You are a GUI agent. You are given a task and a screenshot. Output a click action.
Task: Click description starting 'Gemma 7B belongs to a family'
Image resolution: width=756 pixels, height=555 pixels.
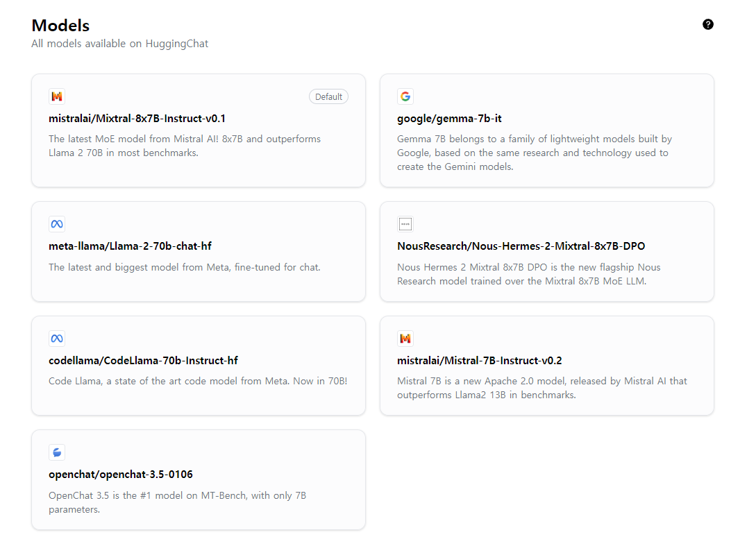coord(535,153)
